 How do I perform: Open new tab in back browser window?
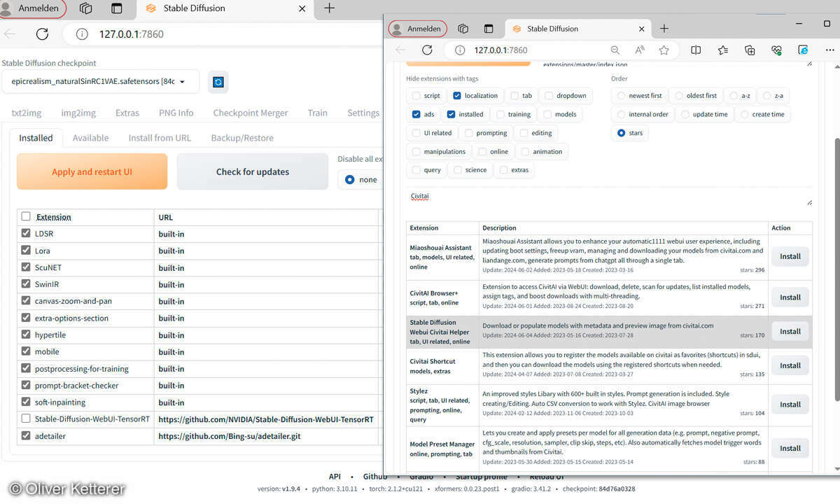point(329,8)
